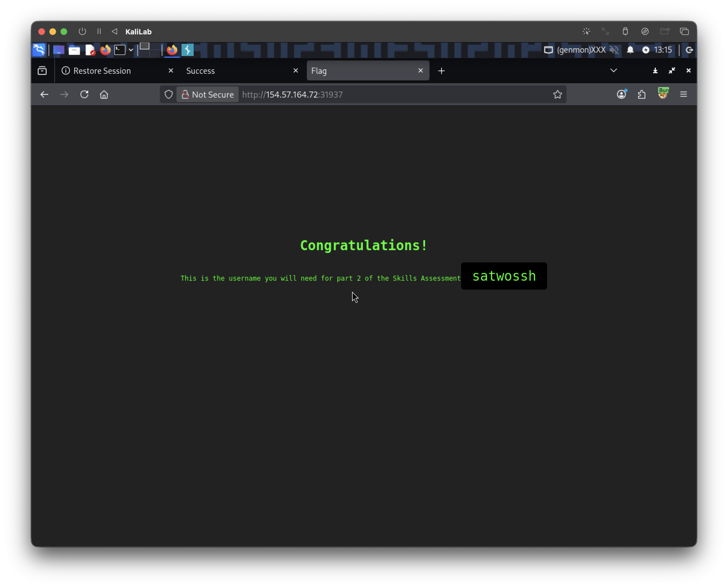The height and width of the screenshot is (588, 728).
Task: Open the Extensions puzzle icon
Action: click(642, 95)
